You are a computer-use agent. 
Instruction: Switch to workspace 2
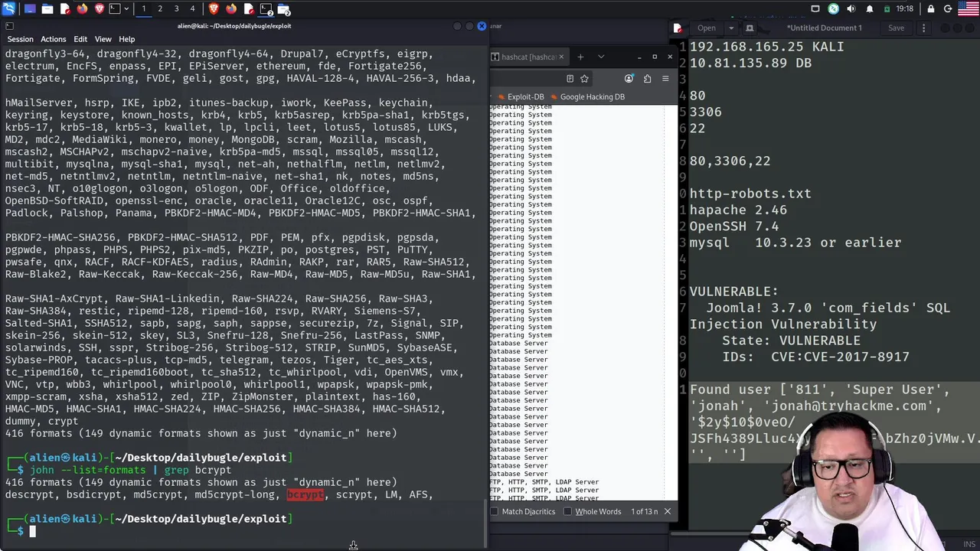pos(160,8)
